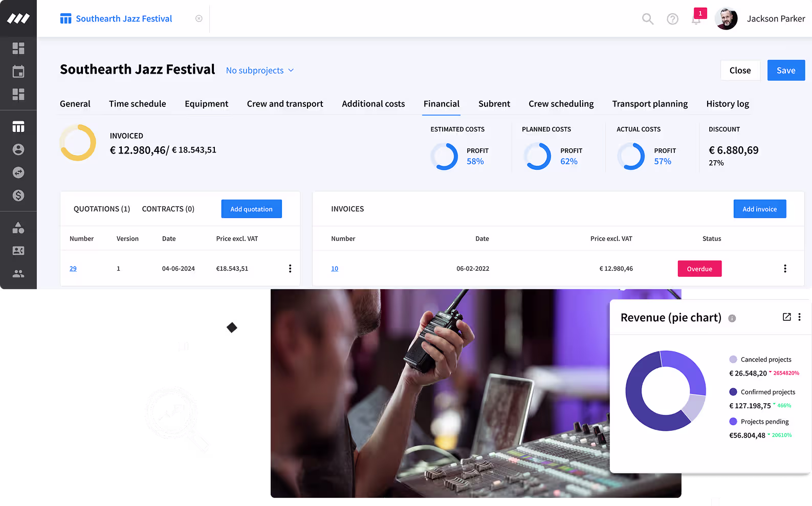Open three-dot menu for quotation 29
Viewport: 812px width, 506px height.
[290, 269]
